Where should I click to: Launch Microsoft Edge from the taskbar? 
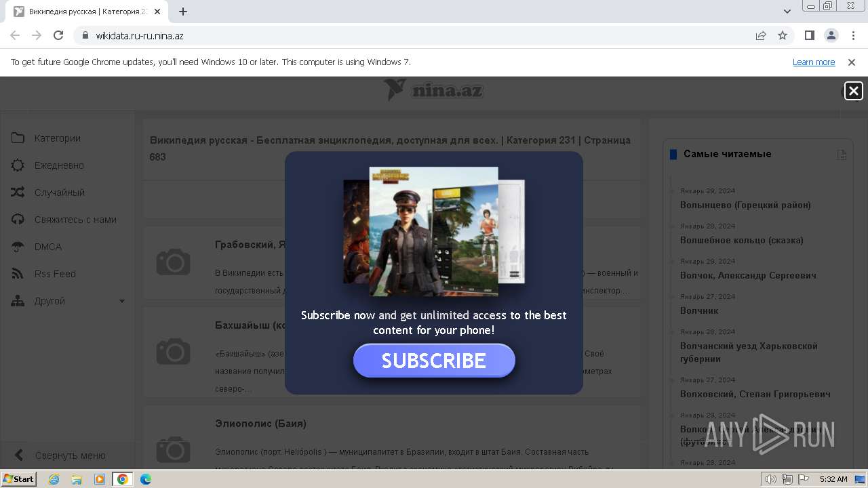click(x=145, y=479)
